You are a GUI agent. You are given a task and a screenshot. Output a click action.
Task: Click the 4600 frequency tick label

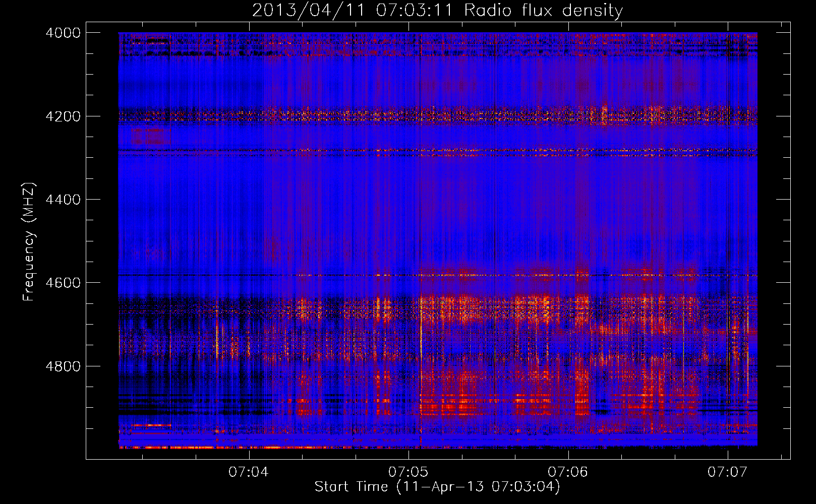click(63, 283)
